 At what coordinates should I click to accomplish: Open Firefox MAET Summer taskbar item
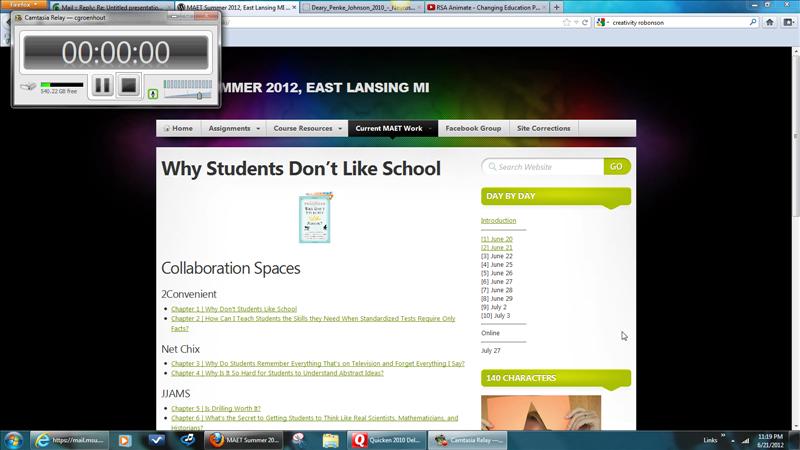click(x=243, y=440)
